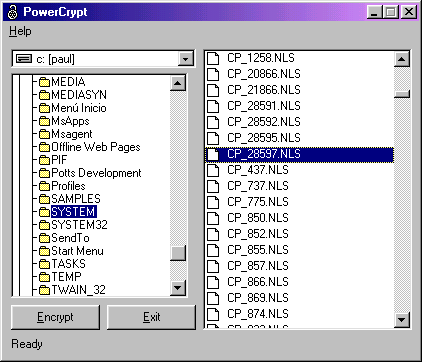Click the file list scroll up arrow
Screen dimensions: 422x362
401,59
